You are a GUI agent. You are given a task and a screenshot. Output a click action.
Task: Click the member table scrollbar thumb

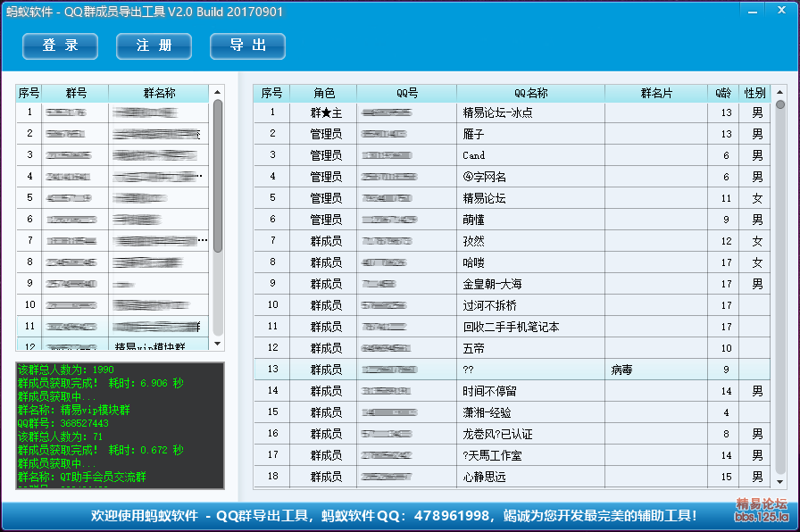tap(780, 104)
